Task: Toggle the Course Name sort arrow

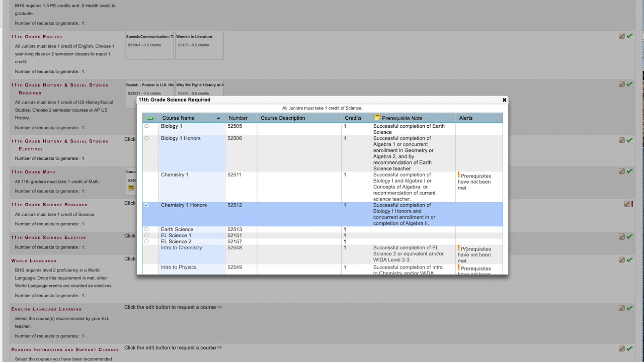Action: 218,118
